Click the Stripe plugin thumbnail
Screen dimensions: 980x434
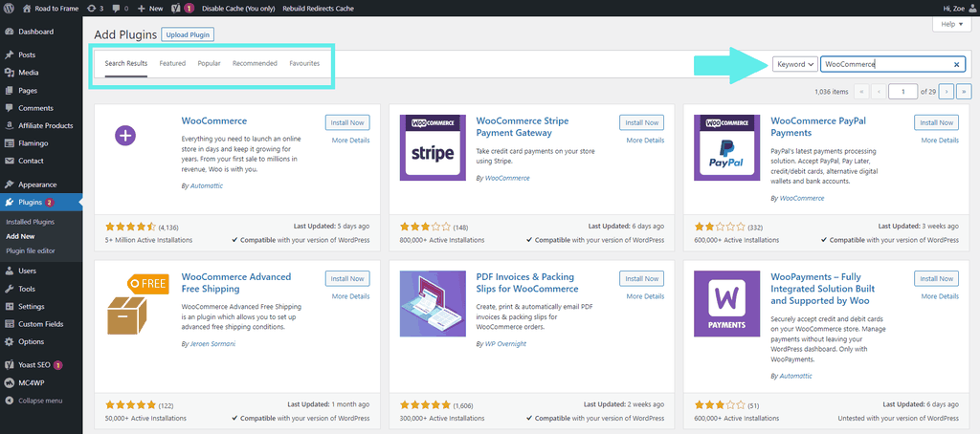433,148
